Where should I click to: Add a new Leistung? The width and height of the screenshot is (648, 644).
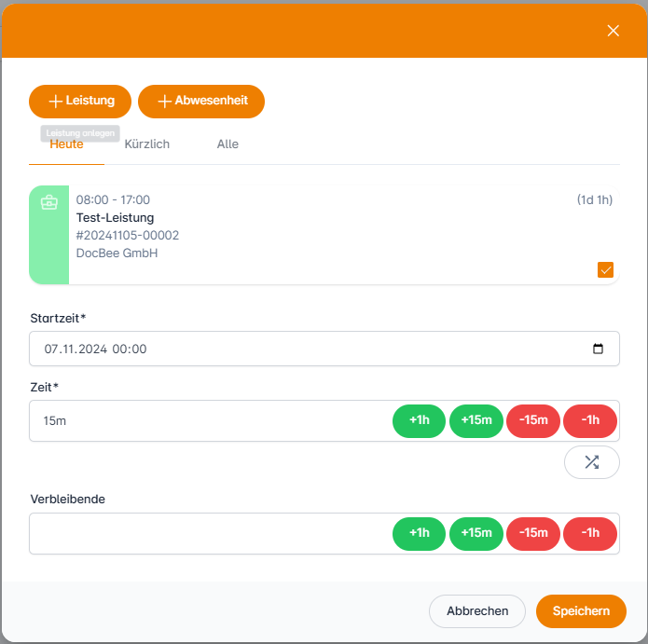click(x=80, y=101)
